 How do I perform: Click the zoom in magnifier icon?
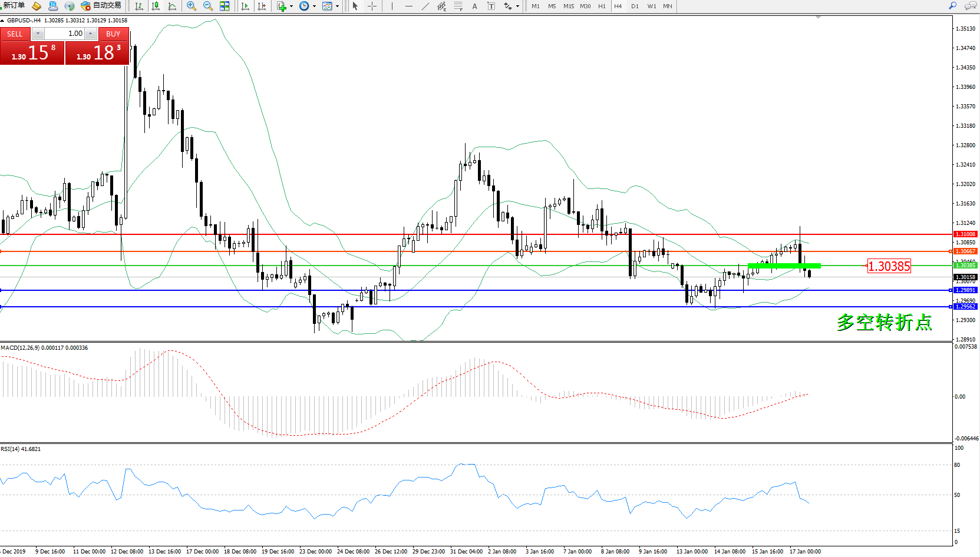point(191,6)
